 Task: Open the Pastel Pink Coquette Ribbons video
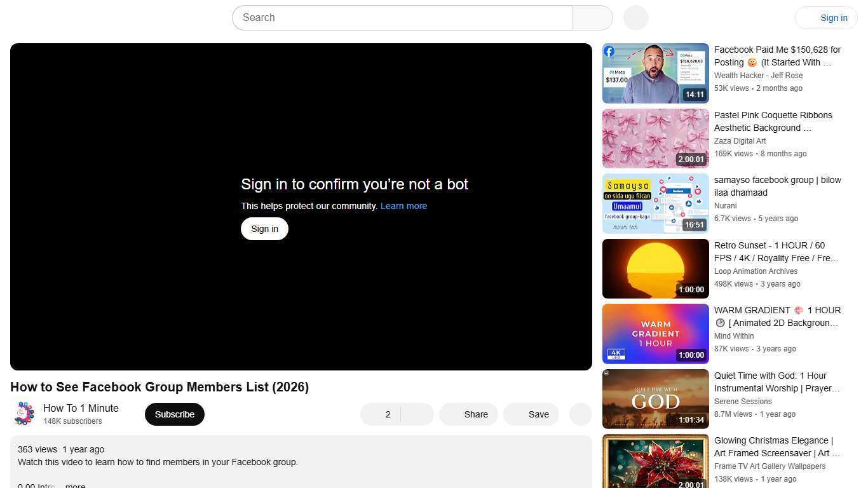(x=655, y=138)
